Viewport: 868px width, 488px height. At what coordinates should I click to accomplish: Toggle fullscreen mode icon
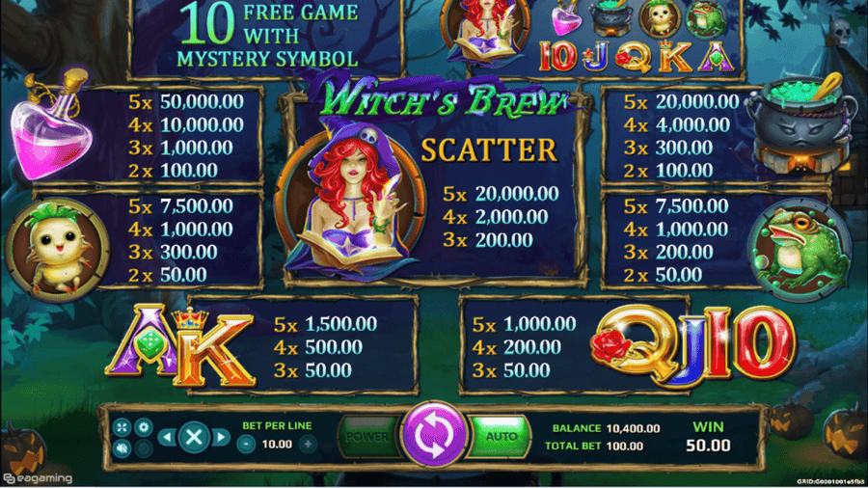tap(122, 427)
